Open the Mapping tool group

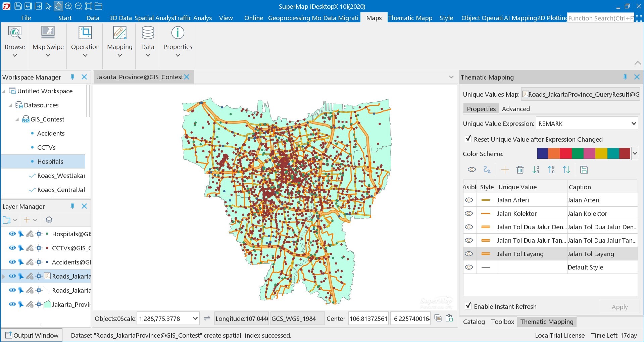pos(120,42)
